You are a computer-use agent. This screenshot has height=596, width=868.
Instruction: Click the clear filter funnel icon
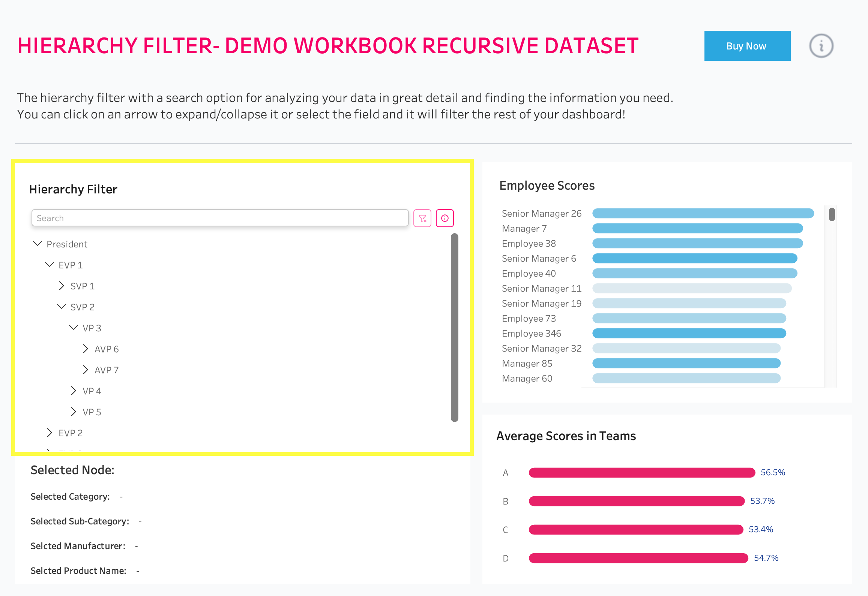(422, 218)
